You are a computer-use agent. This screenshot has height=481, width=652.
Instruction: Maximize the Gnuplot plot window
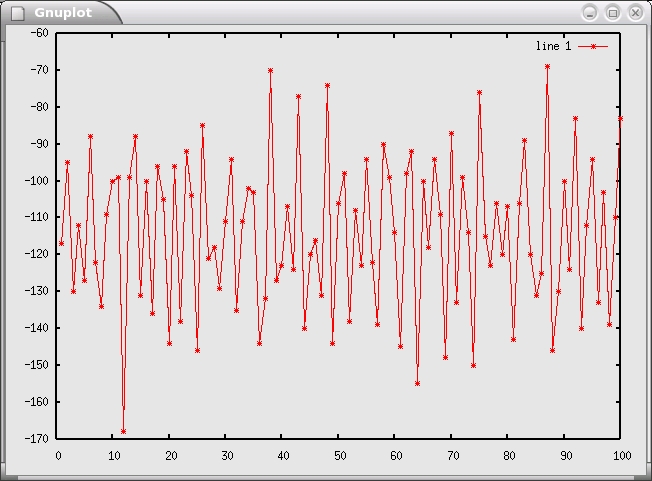click(x=613, y=12)
